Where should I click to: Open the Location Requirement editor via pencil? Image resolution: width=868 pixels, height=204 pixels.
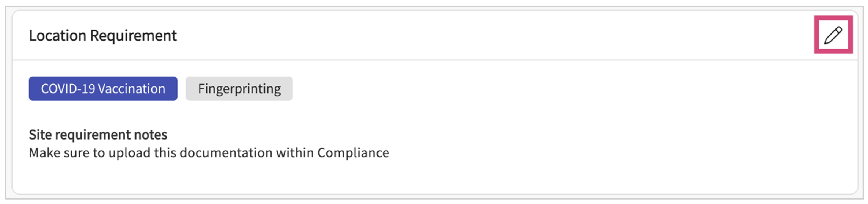[x=833, y=35]
